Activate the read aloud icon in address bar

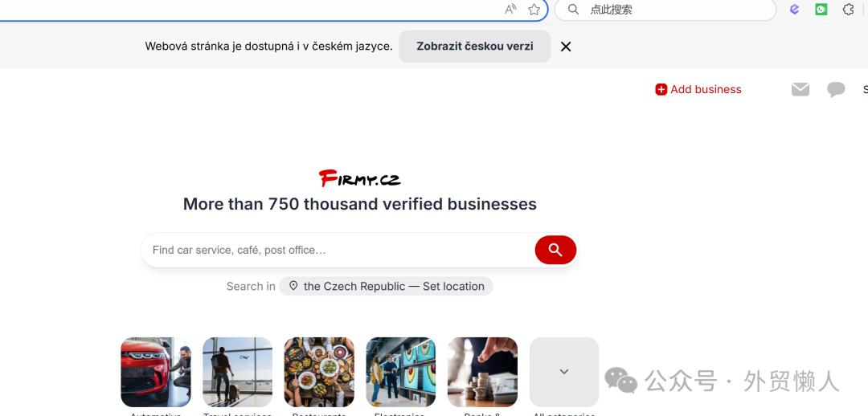[x=510, y=10]
